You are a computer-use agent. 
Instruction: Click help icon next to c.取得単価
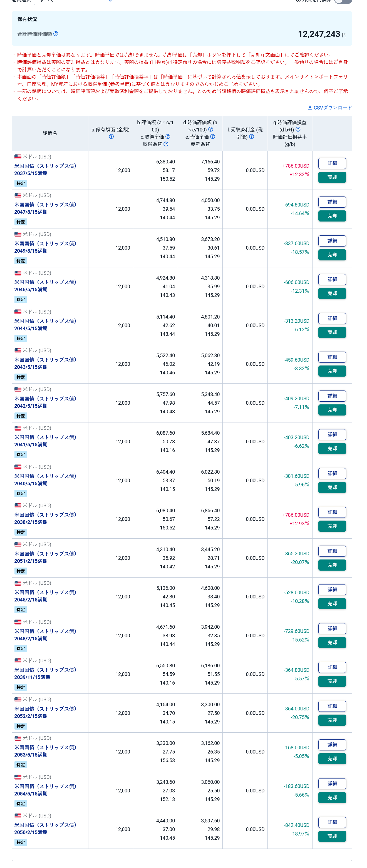point(168,136)
